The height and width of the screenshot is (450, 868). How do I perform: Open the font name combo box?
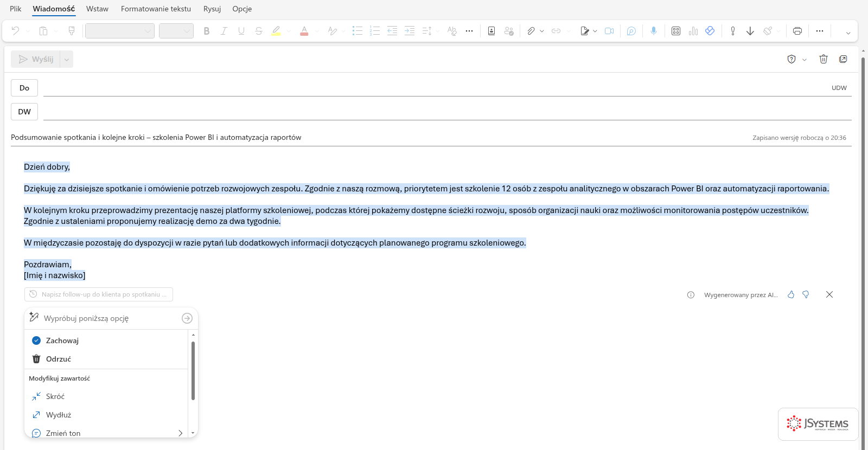click(x=120, y=31)
